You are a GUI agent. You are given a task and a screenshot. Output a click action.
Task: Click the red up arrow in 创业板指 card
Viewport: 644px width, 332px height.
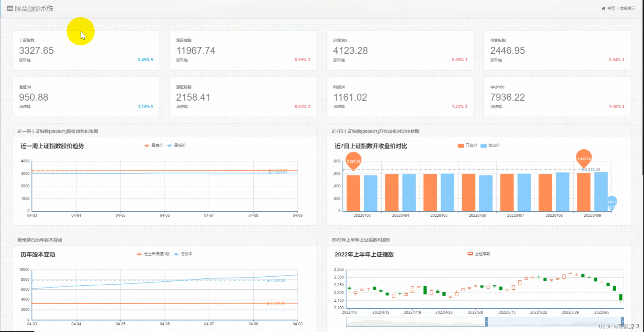tap(623, 60)
